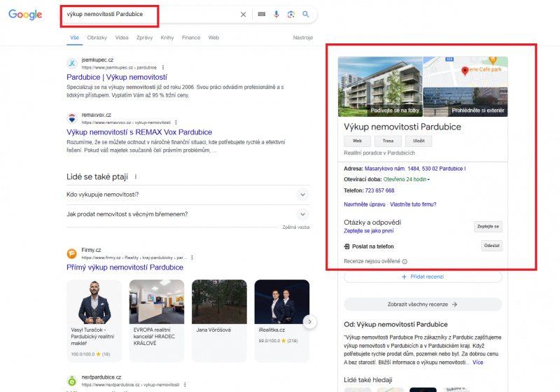Click Zobrazit všechny recenze button
The width and height of the screenshot is (560, 392).
coord(423,304)
